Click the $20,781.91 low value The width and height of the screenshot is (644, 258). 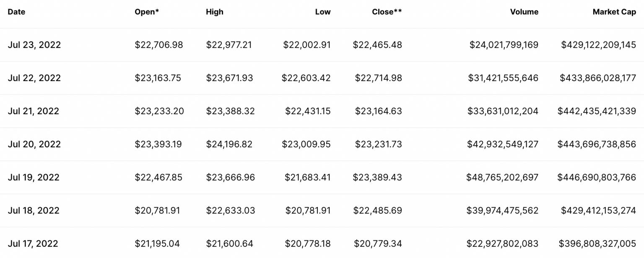pos(308,211)
